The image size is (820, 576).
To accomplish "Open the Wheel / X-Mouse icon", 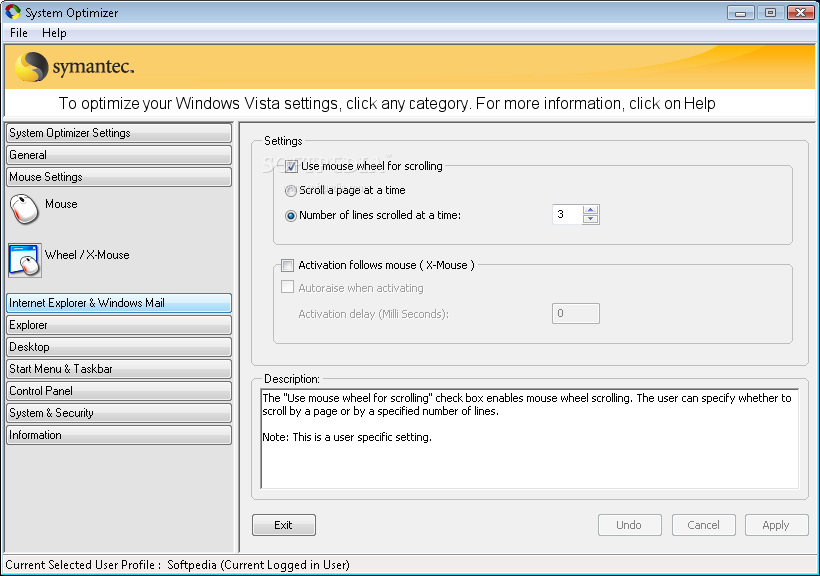I will tap(25, 260).
